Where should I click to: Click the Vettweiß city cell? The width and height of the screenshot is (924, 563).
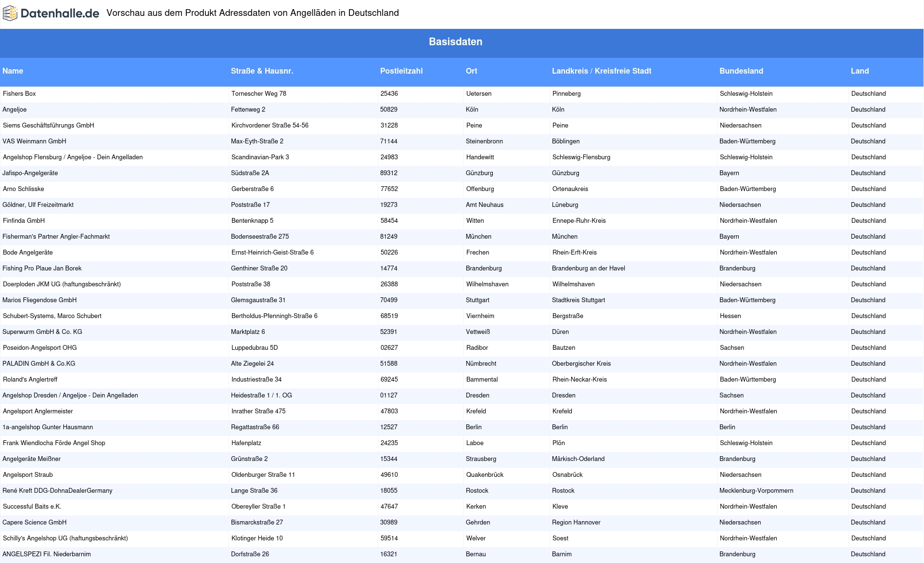pos(478,332)
